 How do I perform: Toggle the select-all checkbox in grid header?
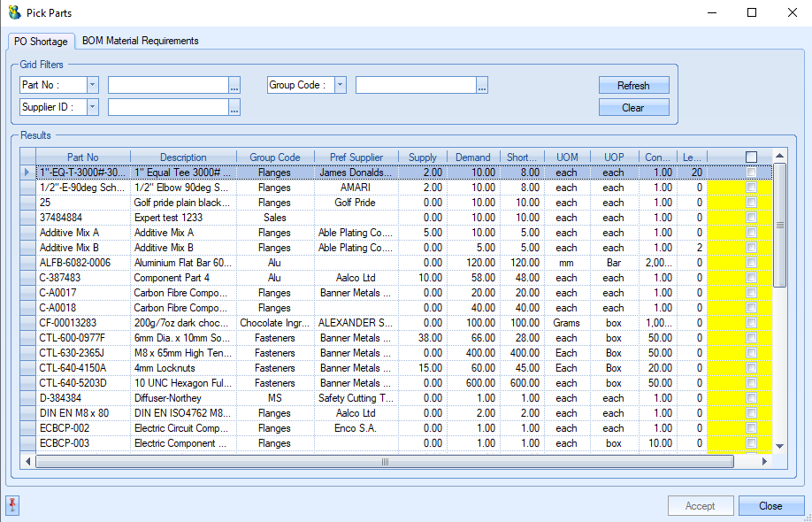[x=751, y=157]
